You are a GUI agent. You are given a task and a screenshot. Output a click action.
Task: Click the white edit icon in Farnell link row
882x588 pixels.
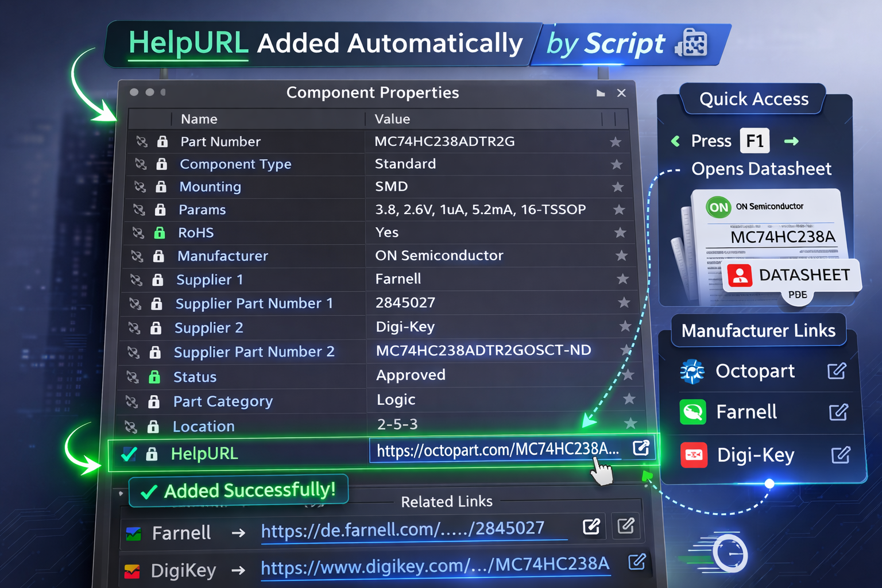pyautogui.click(x=591, y=527)
